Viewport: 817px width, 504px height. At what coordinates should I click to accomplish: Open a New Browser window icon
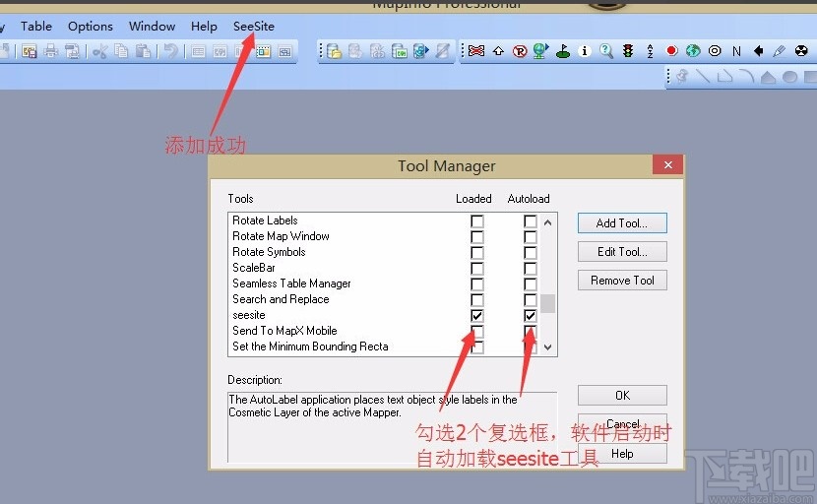[x=198, y=51]
